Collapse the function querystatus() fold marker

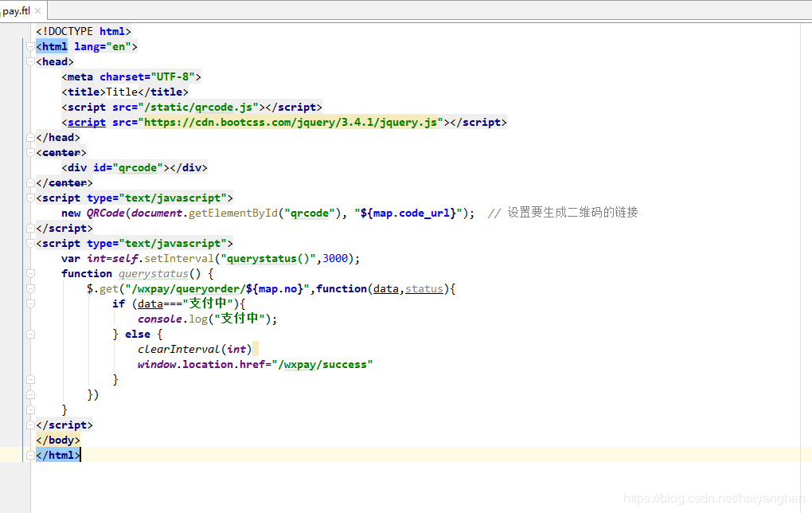(x=30, y=273)
